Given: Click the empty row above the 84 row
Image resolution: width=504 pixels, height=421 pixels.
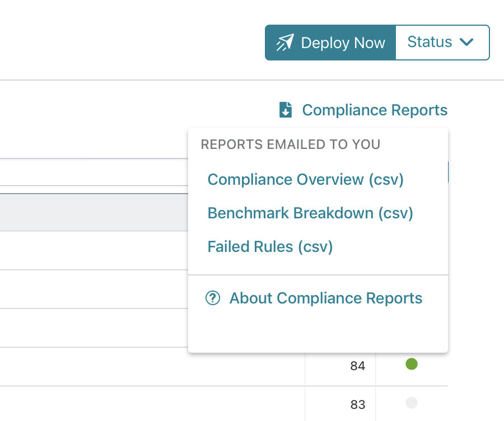Looking at the screenshot, I should [94, 328].
